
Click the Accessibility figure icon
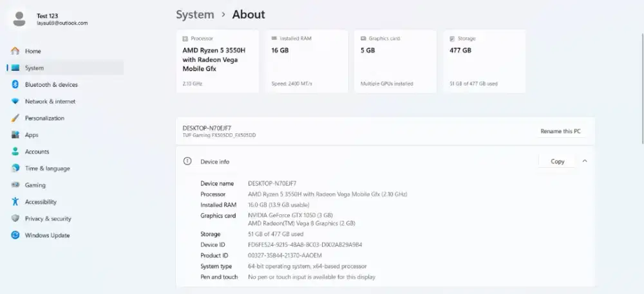[x=15, y=202]
